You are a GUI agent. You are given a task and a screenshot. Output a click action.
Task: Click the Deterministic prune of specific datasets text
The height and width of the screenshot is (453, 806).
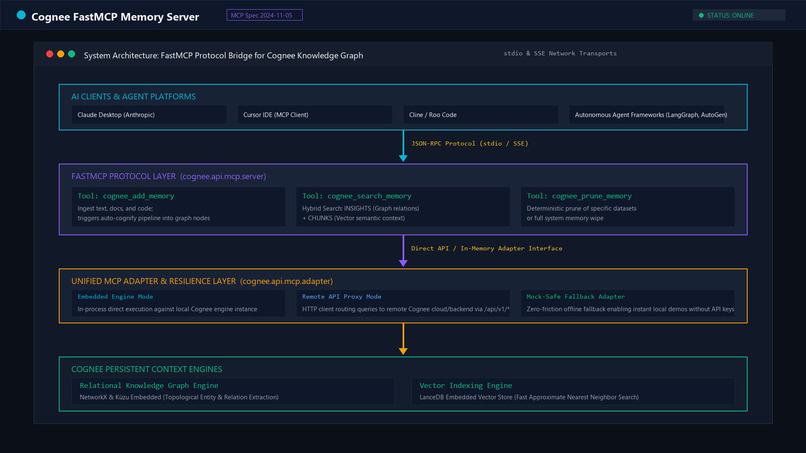coord(581,209)
